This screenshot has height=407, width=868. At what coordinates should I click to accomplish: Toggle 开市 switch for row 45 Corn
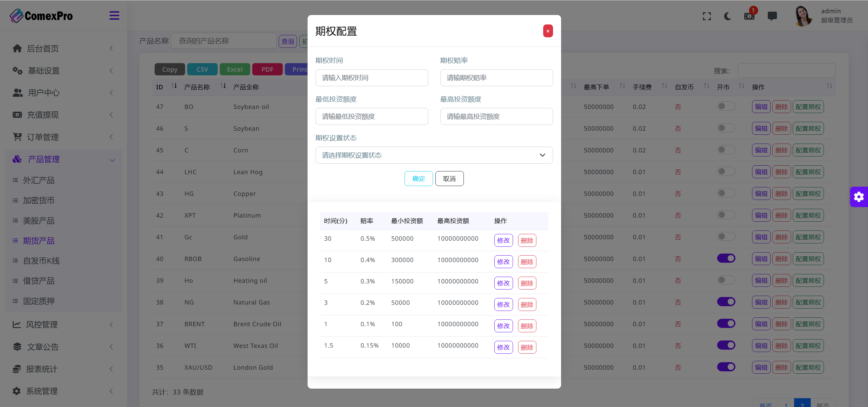click(726, 150)
